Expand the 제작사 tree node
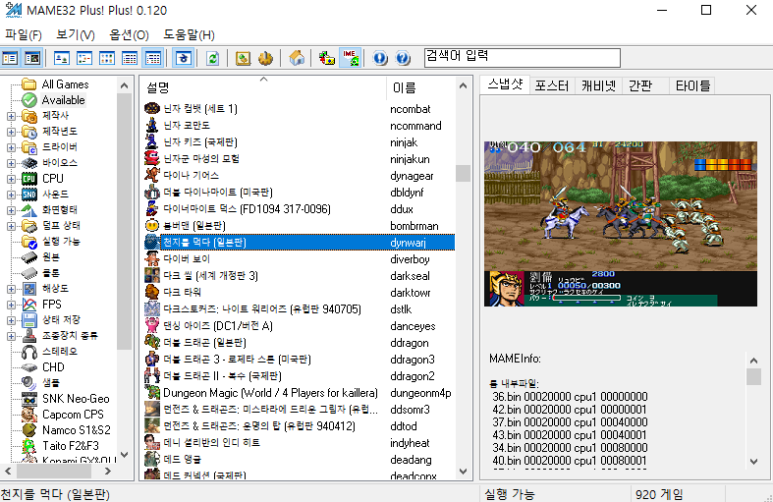The width and height of the screenshot is (773, 502). (x=11, y=116)
